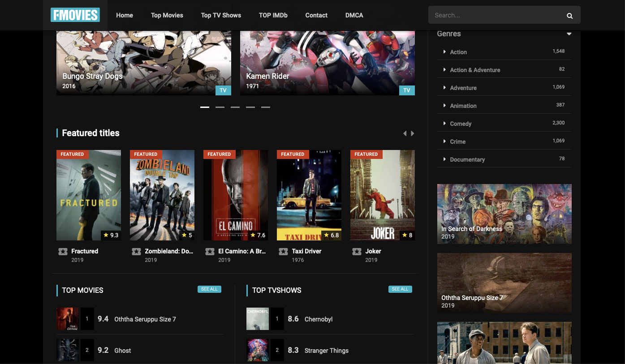Click the ticket icon beside El Camino
This screenshot has height=364, width=625.
coord(210,252)
